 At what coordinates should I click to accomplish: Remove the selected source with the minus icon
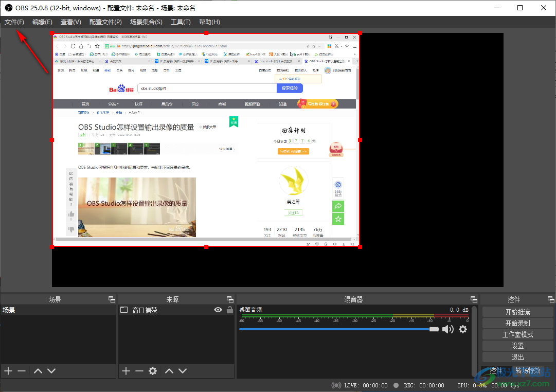pyautogui.click(x=139, y=371)
